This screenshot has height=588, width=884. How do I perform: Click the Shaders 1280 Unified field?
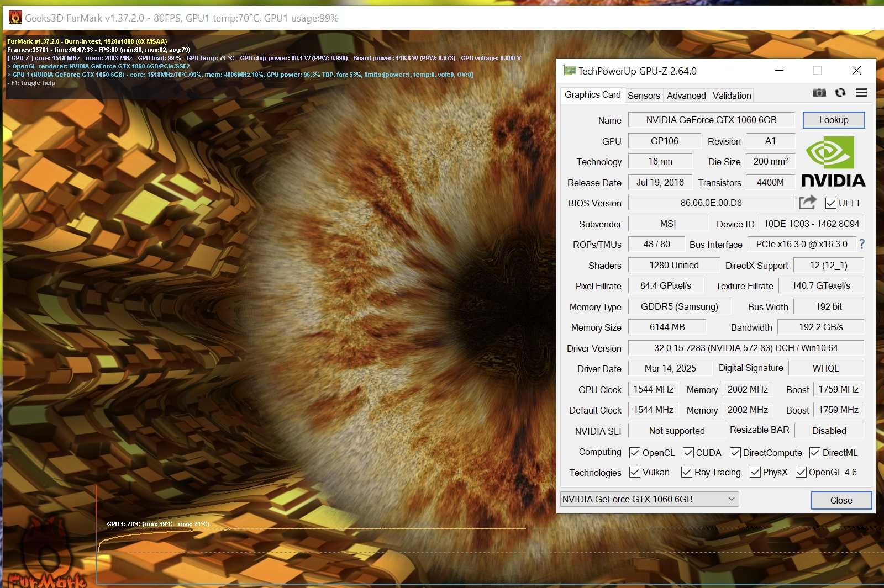[674, 265]
